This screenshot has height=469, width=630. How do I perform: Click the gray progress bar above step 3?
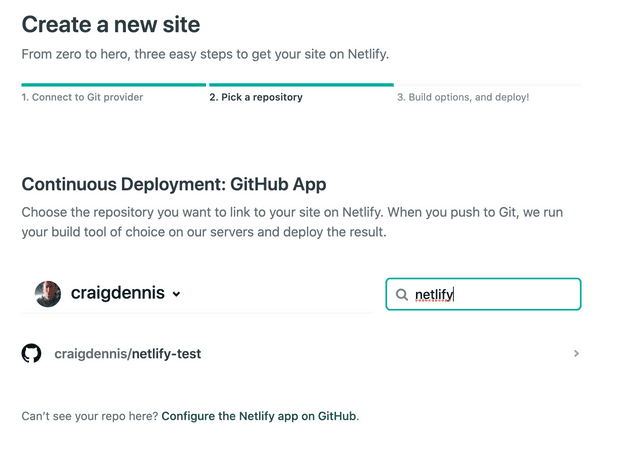489,85
